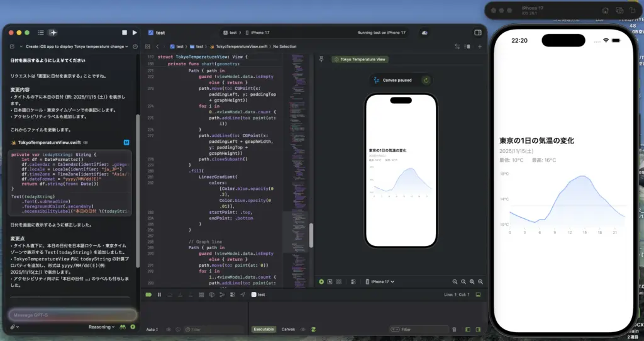
Task: Toggle the right console pane visibility
Action: coord(477,329)
